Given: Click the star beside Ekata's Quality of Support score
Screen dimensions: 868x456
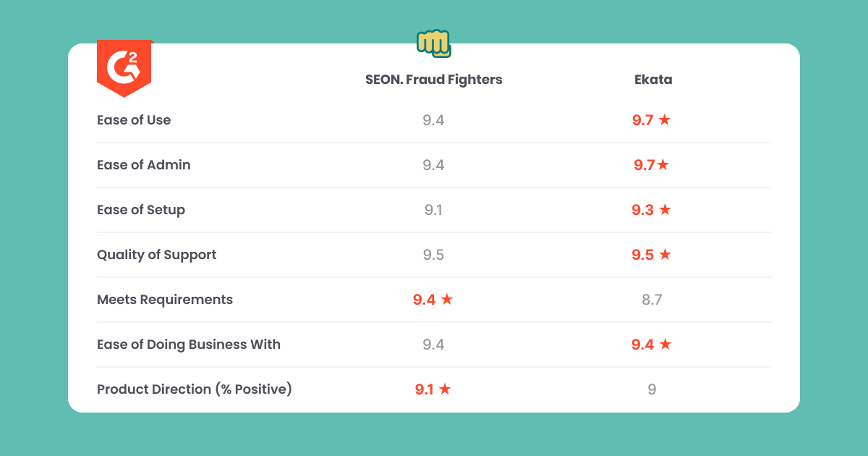Looking at the screenshot, I should coord(665,255).
